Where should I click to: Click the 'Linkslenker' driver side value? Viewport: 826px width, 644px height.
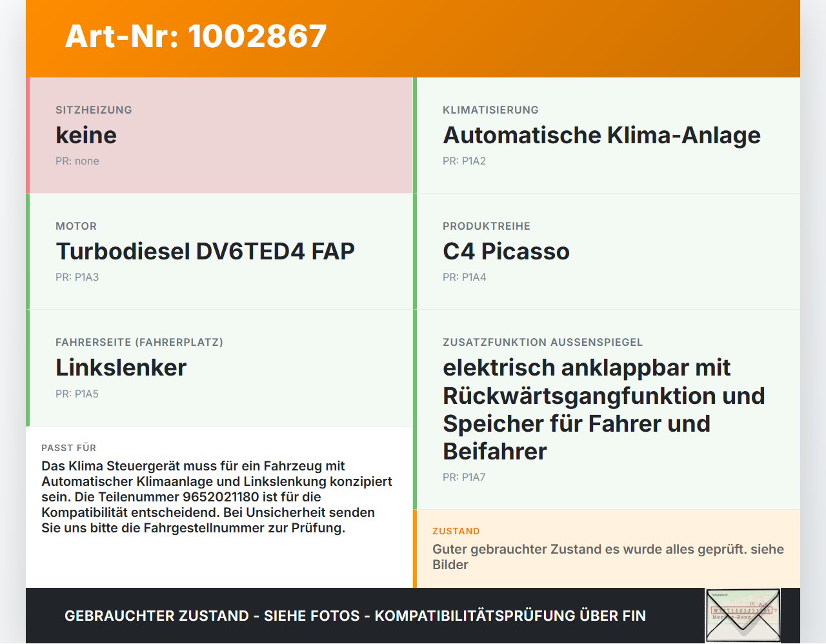pyautogui.click(x=121, y=368)
